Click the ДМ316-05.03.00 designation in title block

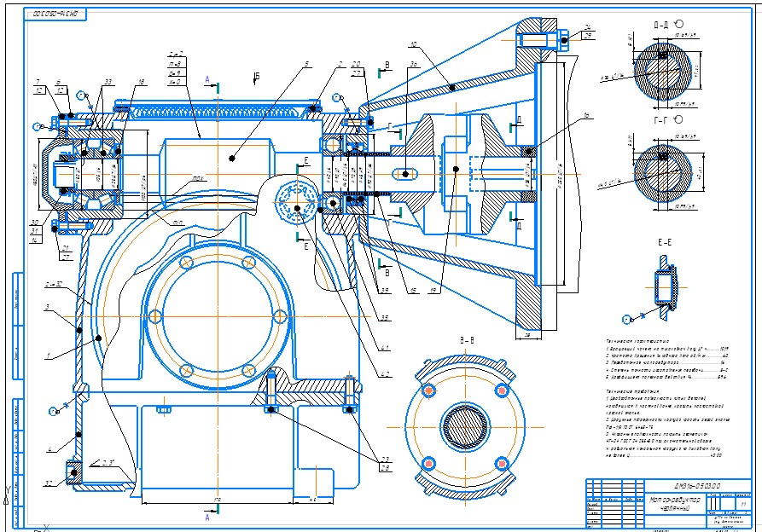coord(697,486)
